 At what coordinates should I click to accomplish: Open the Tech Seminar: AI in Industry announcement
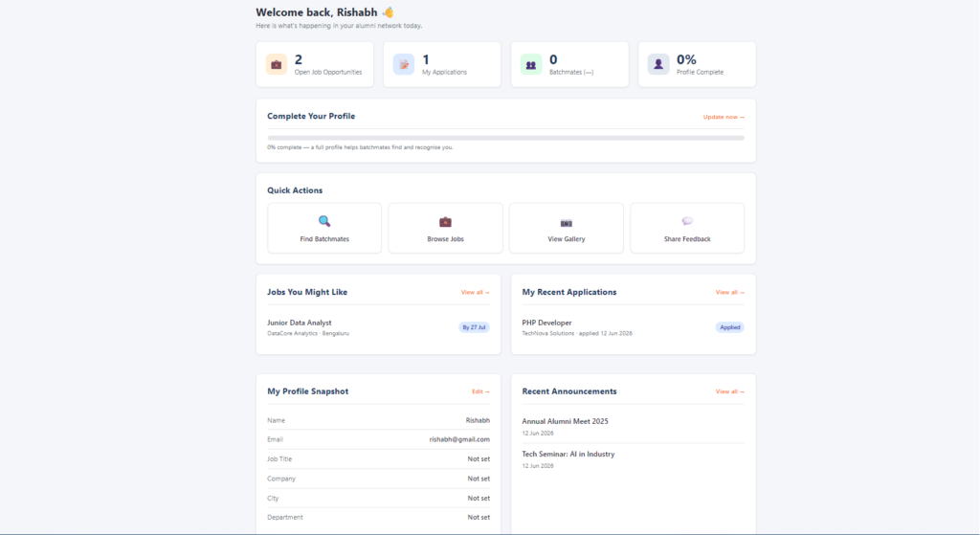[x=568, y=455]
